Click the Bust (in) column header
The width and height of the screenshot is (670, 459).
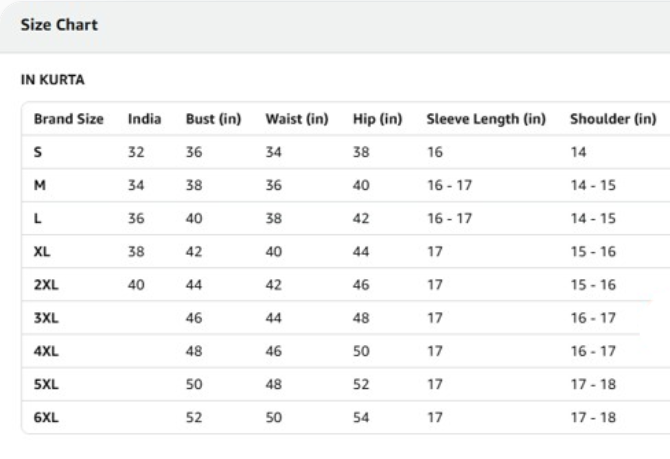213,119
